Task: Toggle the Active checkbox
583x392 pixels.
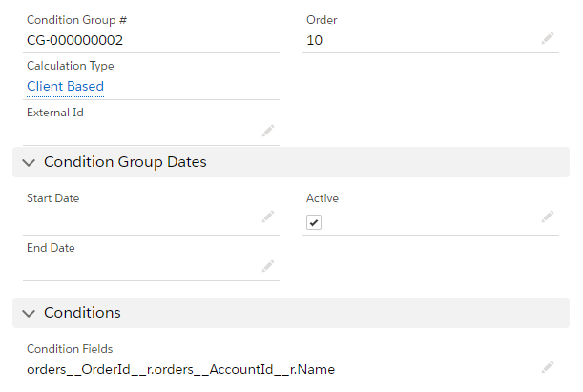Action: [314, 222]
